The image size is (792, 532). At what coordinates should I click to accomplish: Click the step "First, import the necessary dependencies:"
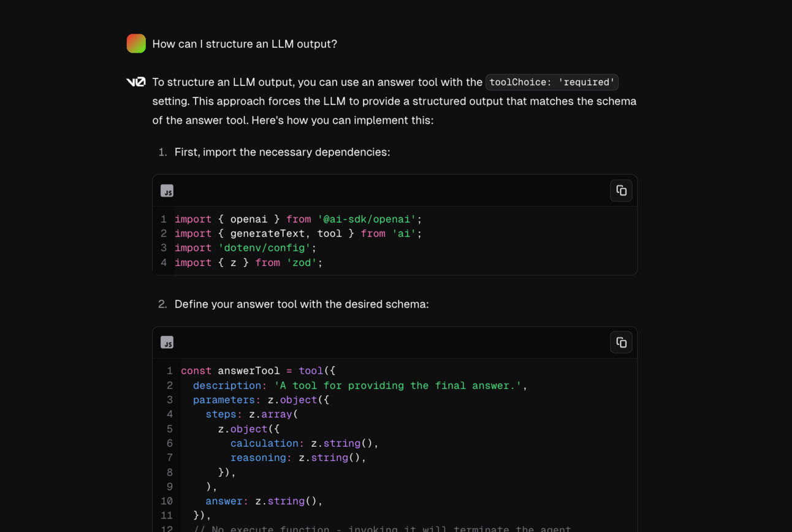pyautogui.click(x=282, y=152)
